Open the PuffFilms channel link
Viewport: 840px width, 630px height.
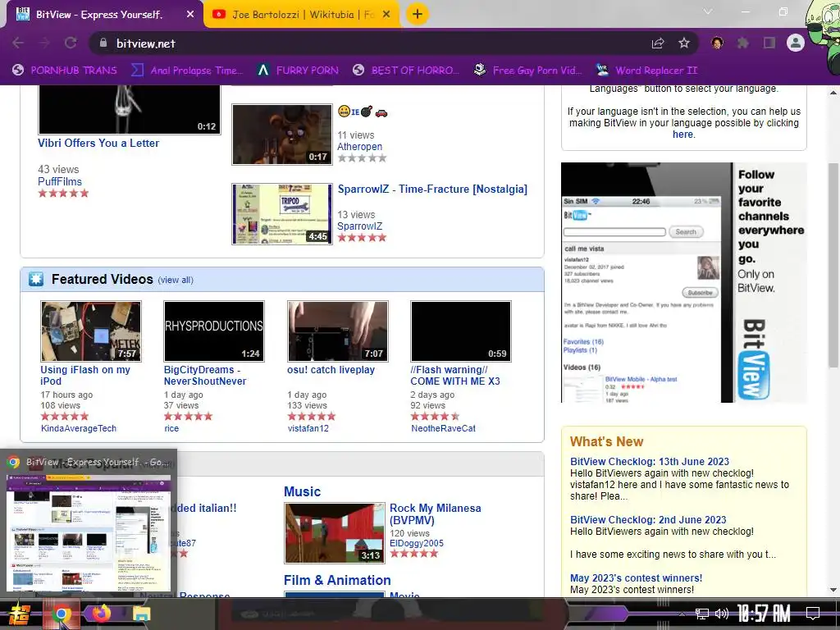point(59,181)
